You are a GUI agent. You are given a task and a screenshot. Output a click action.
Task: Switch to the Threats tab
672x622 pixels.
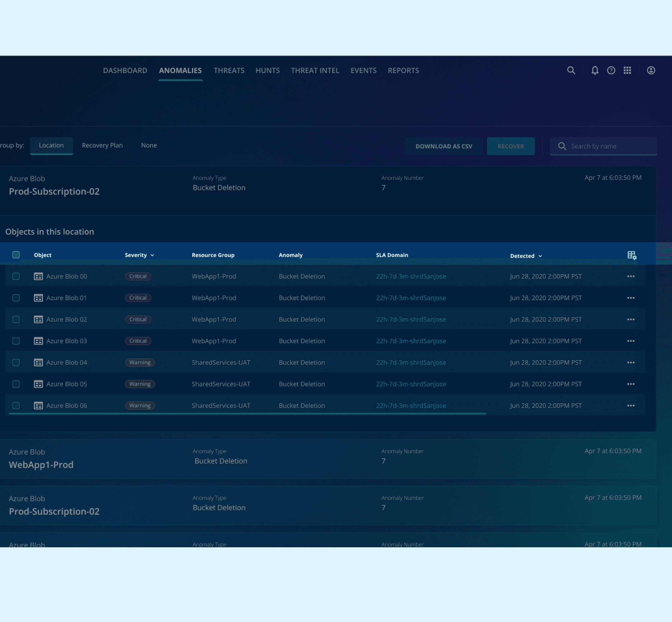coord(229,70)
